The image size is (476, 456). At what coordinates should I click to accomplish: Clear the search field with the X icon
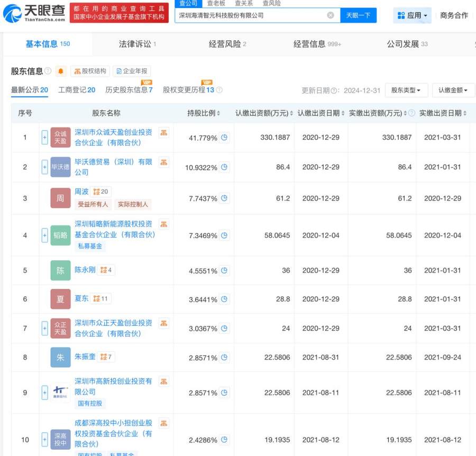(x=330, y=15)
